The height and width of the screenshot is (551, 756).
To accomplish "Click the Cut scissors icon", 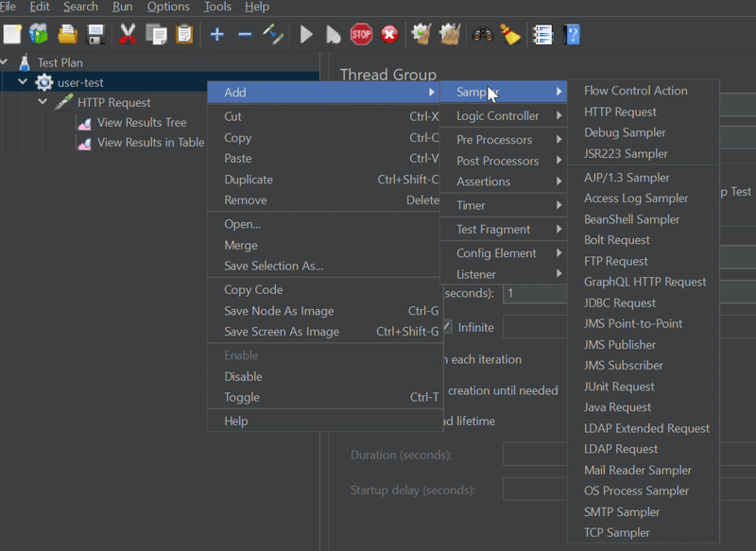I will click(x=128, y=34).
